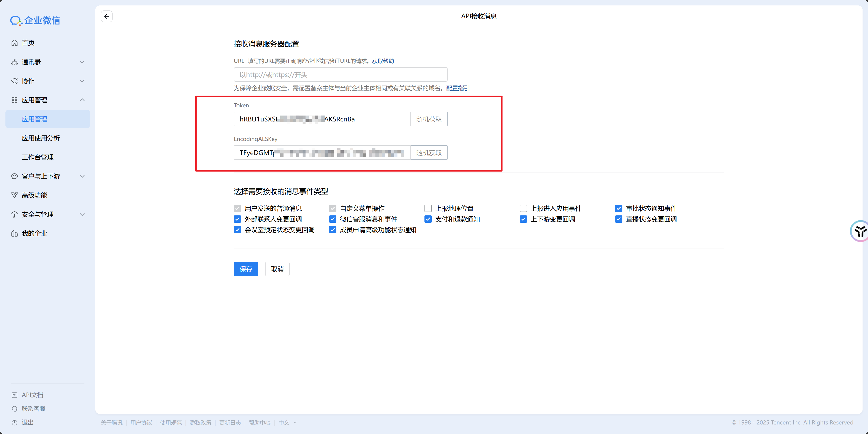Click the 退出 power icon
This screenshot has height=434, width=868.
point(15,423)
